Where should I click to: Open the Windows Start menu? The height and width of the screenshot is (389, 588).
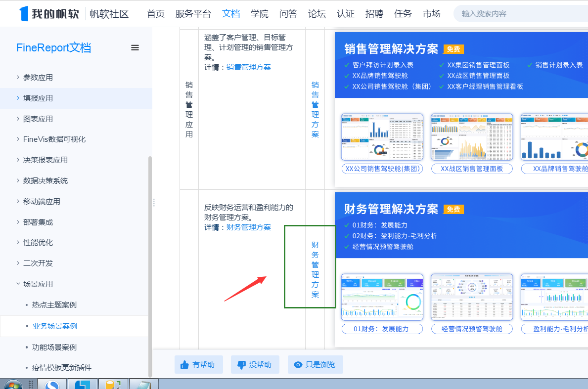point(13,385)
